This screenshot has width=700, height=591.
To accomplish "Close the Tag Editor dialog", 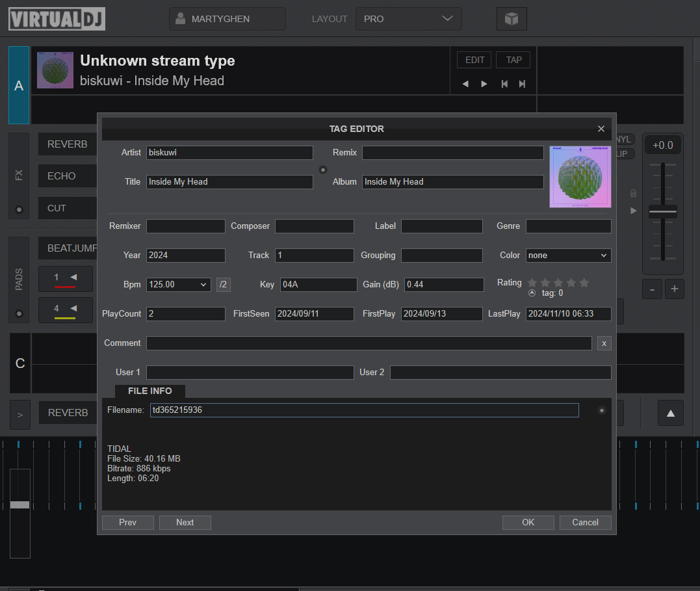I will click(601, 129).
